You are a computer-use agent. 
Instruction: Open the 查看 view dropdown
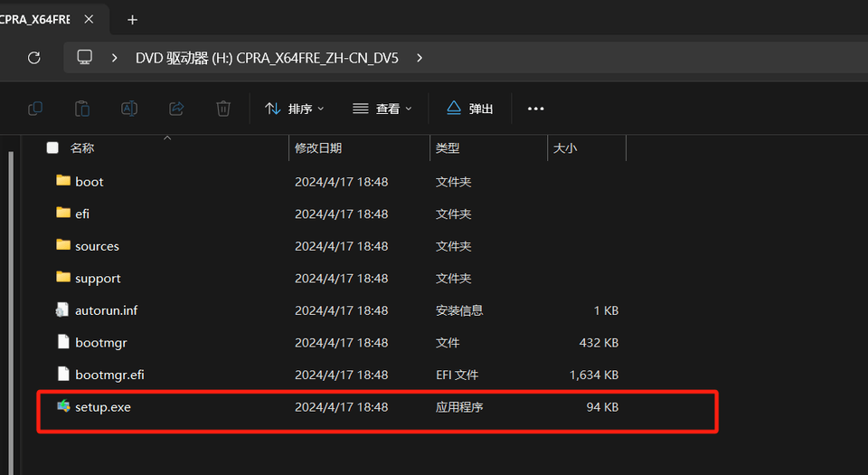click(382, 109)
